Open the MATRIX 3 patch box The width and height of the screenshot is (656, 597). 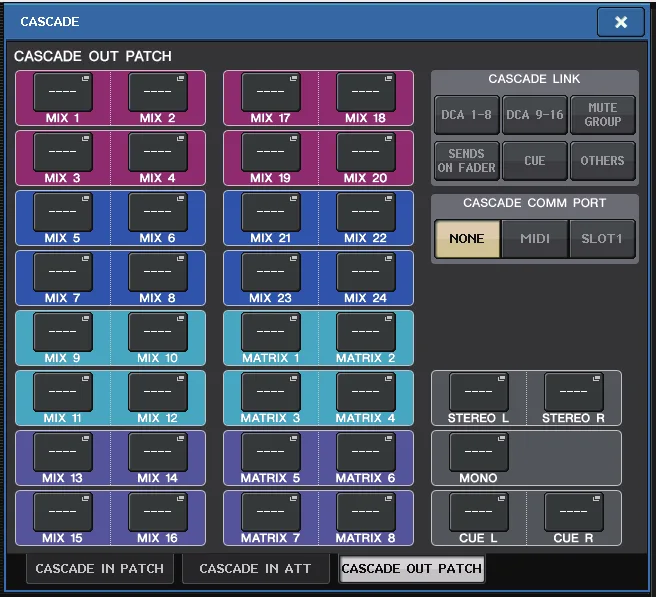(271, 392)
